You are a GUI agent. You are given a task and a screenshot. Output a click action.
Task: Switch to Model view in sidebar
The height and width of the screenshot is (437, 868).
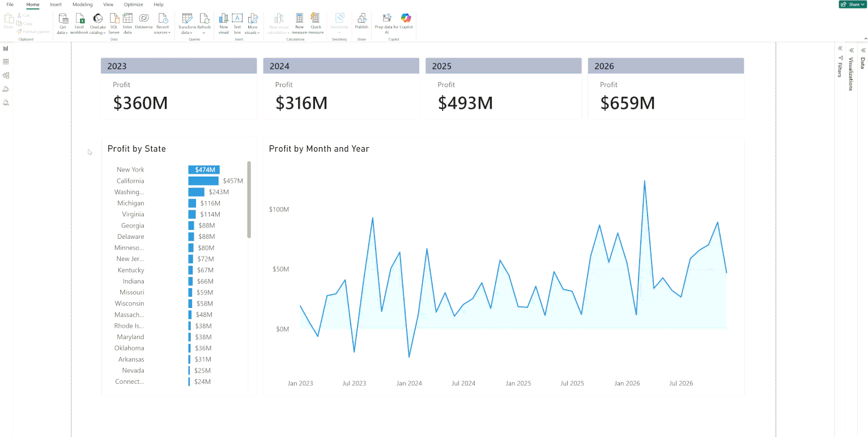6,75
